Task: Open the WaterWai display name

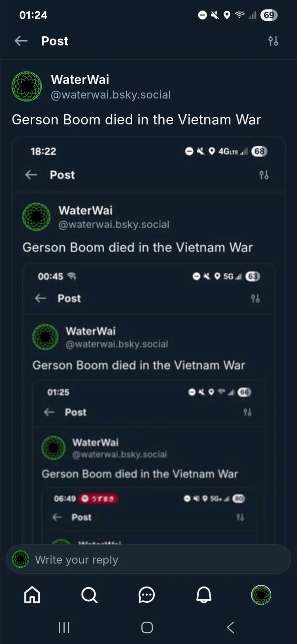Action: click(80, 79)
